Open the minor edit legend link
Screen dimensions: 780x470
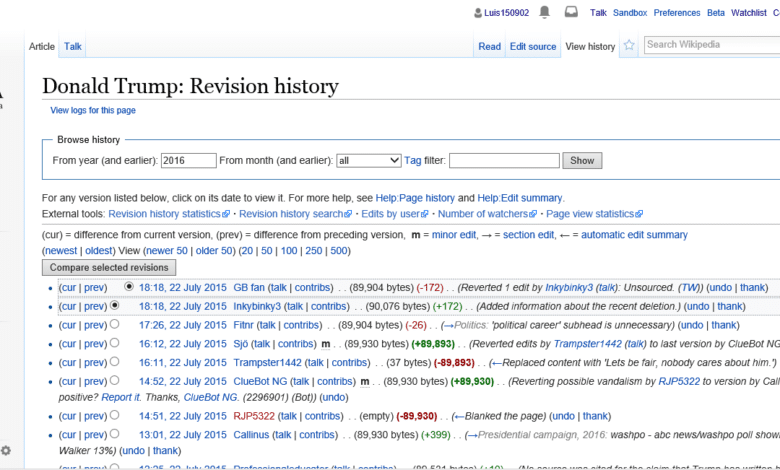point(454,235)
